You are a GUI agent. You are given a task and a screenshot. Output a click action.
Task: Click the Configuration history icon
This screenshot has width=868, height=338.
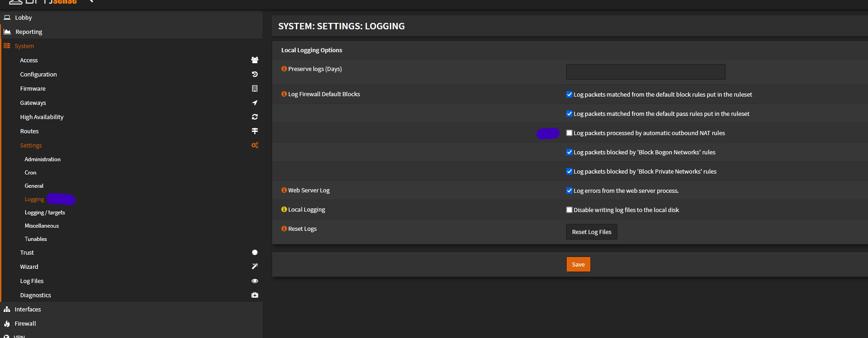[x=255, y=74]
